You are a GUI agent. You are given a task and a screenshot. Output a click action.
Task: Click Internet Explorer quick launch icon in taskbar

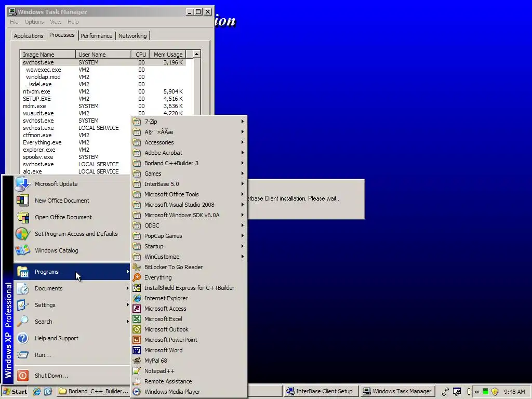[37, 391]
